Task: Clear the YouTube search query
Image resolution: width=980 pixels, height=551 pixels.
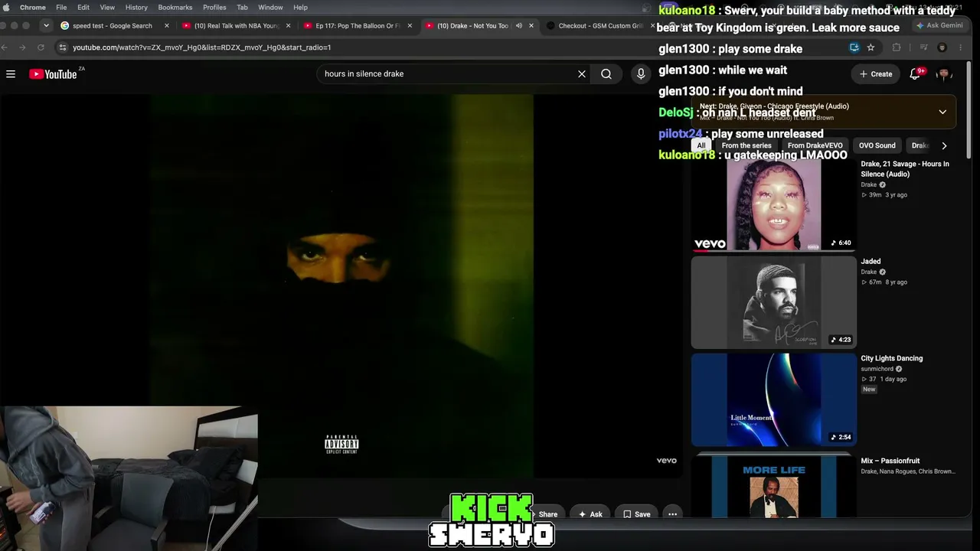Action: click(582, 74)
